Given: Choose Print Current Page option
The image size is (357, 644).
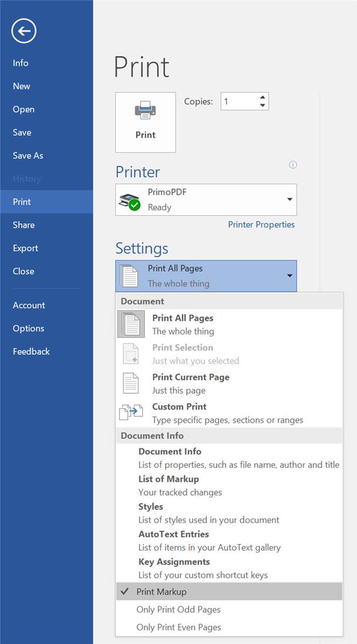Looking at the screenshot, I should [229, 383].
